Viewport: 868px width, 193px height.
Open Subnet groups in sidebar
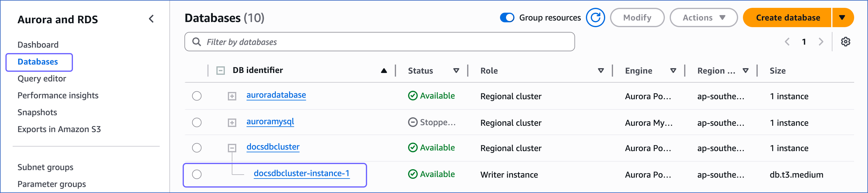46,167
